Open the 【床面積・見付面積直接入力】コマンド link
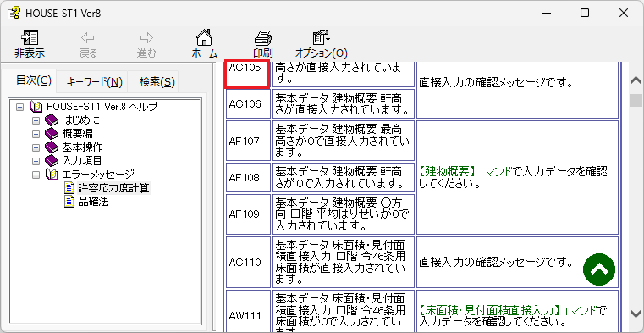 [509, 309]
